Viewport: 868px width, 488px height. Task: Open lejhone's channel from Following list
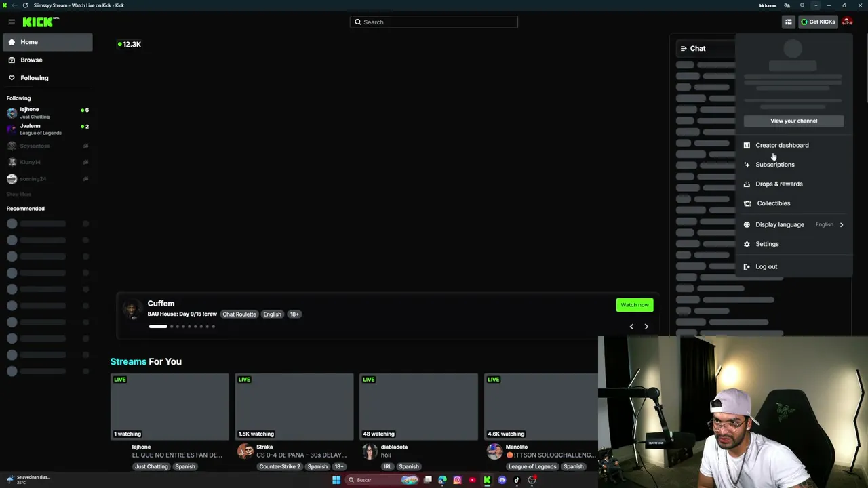click(47, 113)
